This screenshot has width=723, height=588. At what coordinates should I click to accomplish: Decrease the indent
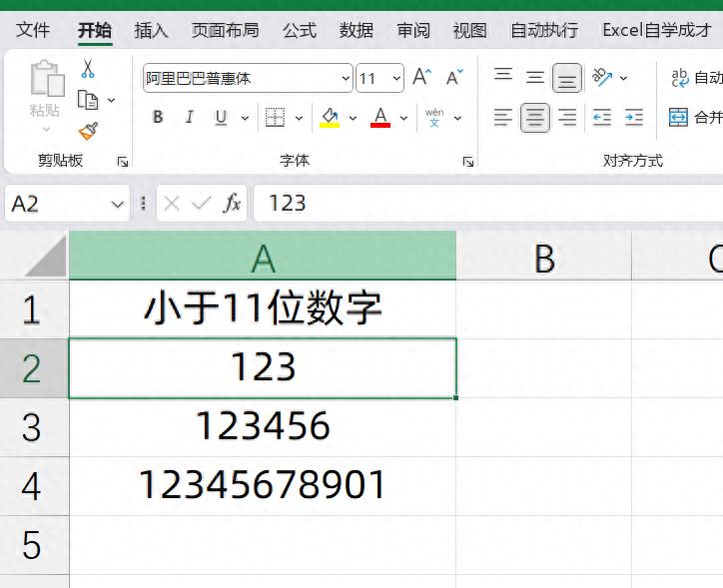602,118
